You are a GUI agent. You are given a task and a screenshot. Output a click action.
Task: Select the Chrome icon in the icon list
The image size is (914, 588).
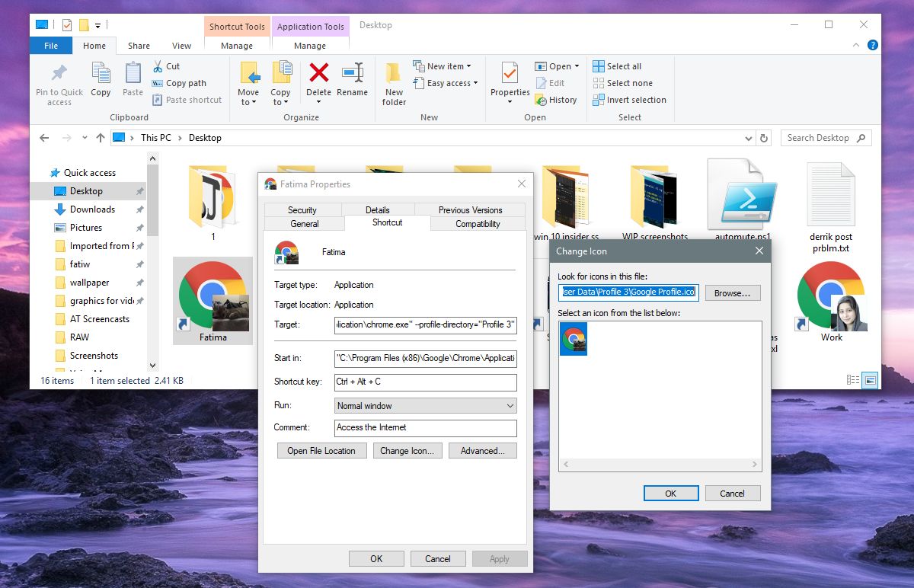(x=573, y=340)
